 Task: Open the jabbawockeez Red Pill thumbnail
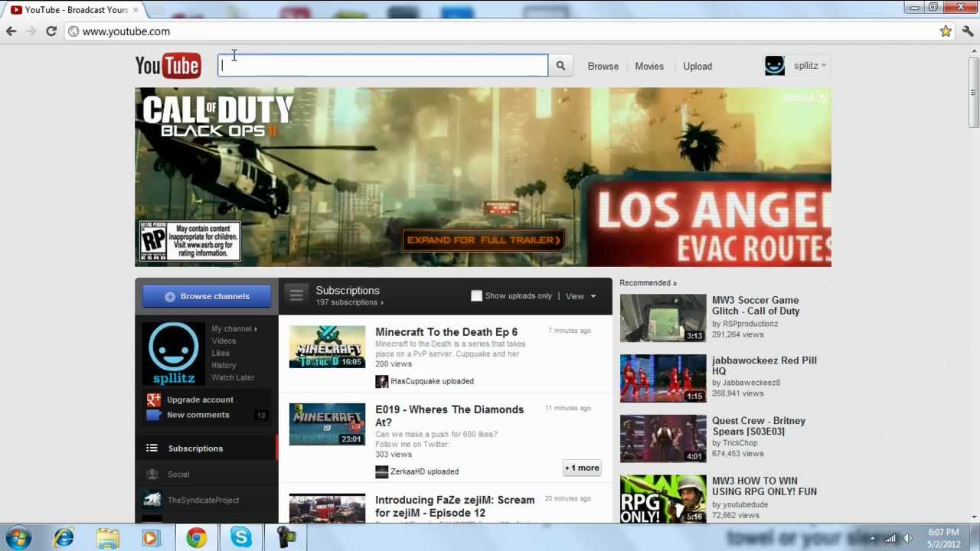click(x=663, y=378)
